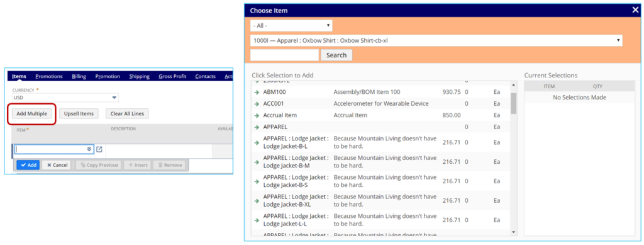The width and height of the screenshot is (644, 245).
Task: Select the ABM100 item name
Action: pyautogui.click(x=274, y=92)
